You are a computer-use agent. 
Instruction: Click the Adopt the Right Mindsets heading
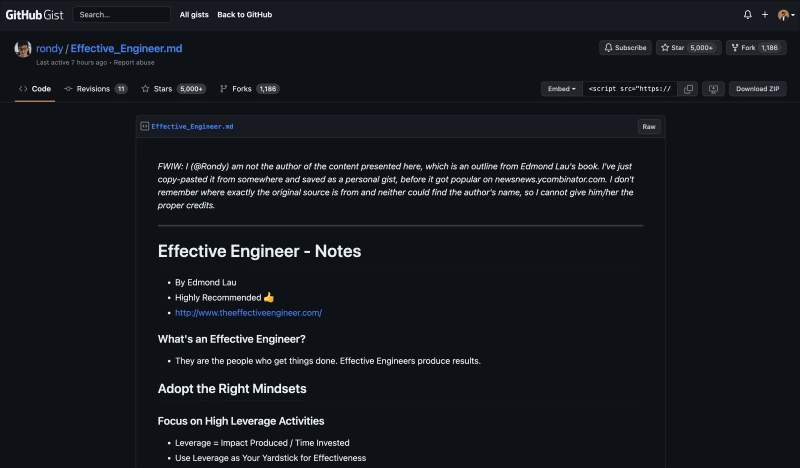(232, 389)
